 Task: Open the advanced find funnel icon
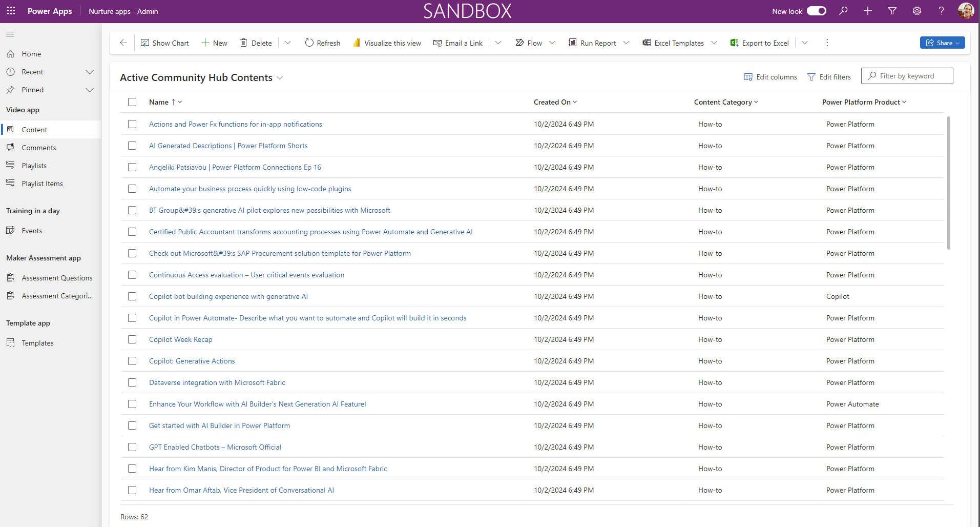(892, 11)
